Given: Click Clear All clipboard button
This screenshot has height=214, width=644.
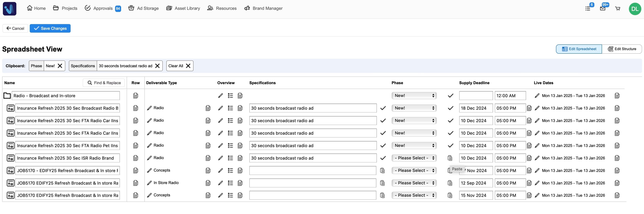Looking at the screenshot, I should pos(179,66).
